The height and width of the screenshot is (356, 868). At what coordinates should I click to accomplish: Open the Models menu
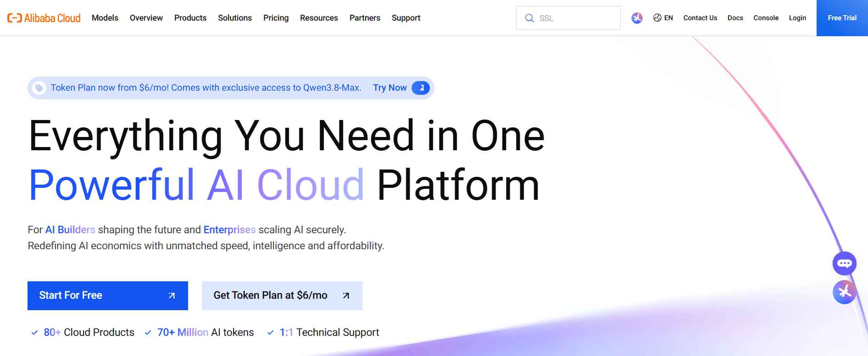click(x=105, y=18)
